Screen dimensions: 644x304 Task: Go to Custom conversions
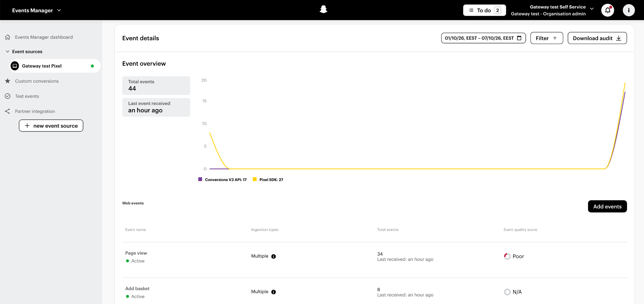tap(37, 81)
